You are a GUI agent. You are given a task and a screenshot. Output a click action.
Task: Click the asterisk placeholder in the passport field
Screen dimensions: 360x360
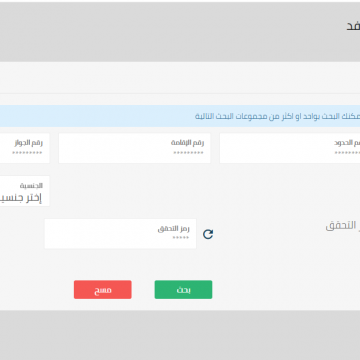coord(27,153)
